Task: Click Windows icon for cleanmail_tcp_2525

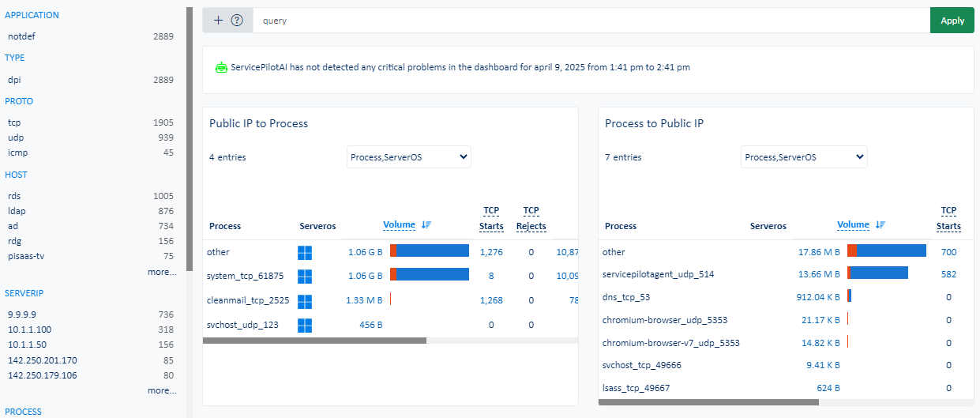Action: coord(305,301)
